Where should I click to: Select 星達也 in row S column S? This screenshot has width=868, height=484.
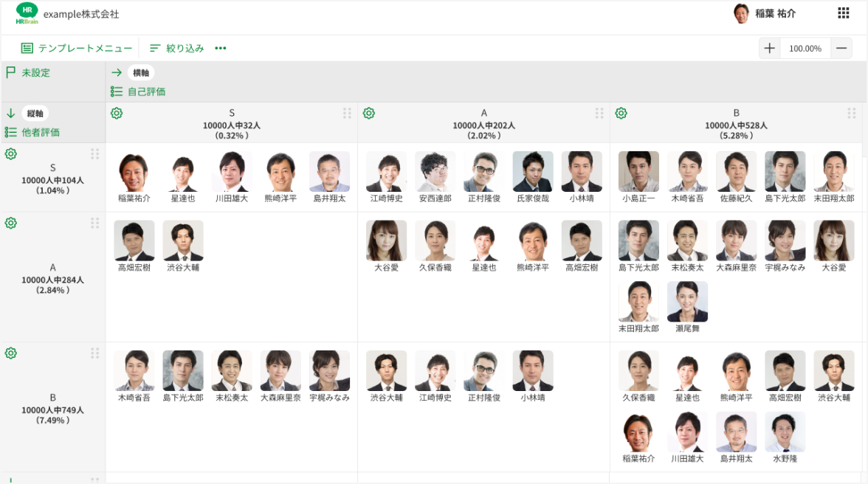point(183,177)
